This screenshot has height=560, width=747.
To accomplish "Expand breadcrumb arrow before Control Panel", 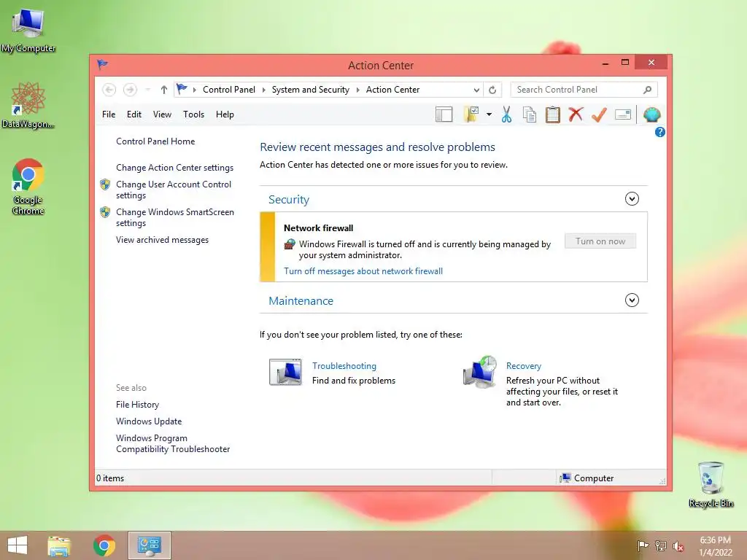I will (x=194, y=90).
